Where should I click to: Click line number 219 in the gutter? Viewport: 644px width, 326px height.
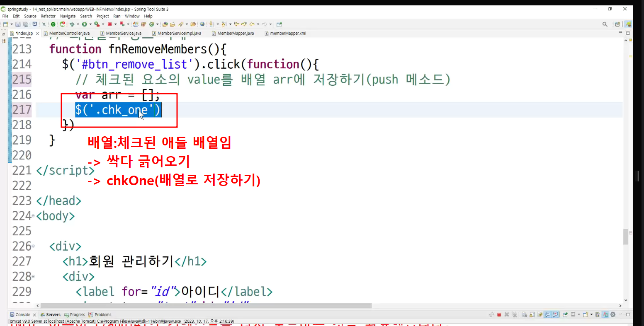[22, 140]
